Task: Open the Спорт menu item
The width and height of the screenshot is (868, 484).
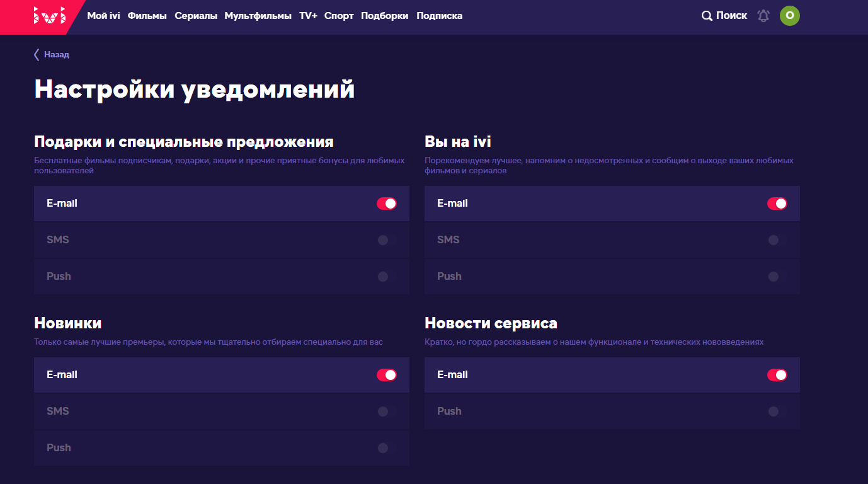Action: [x=339, y=16]
